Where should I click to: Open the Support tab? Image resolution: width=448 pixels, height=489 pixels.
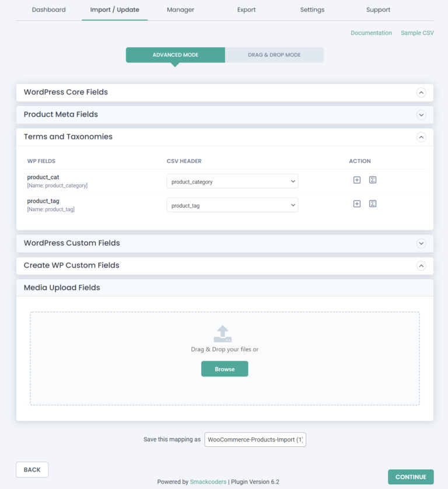tap(378, 10)
